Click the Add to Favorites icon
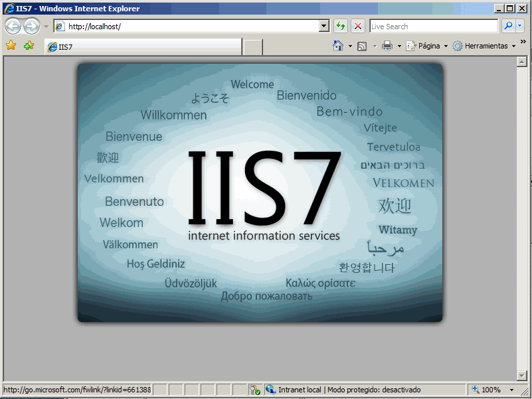 coord(29,45)
